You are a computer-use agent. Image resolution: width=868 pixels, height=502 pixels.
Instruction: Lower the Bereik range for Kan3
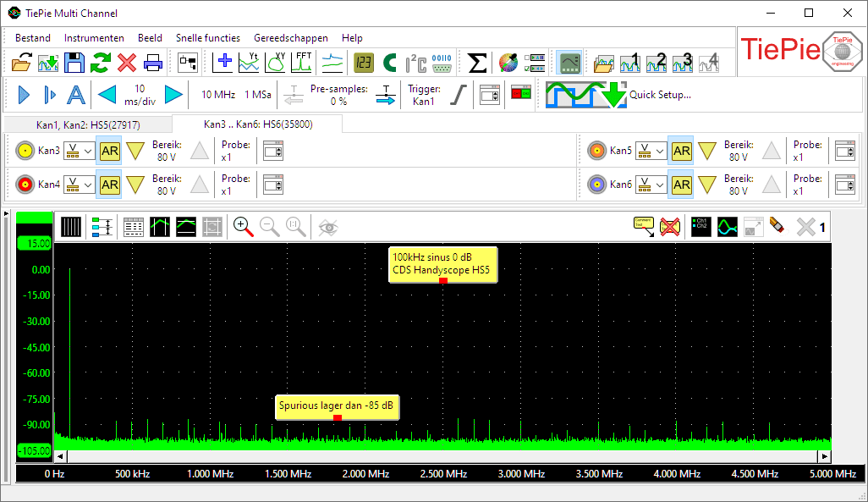click(x=135, y=150)
